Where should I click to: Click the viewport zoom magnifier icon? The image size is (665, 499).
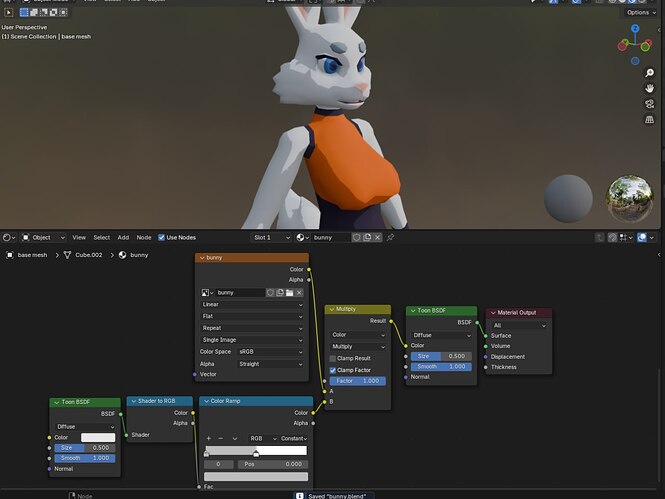(649, 73)
